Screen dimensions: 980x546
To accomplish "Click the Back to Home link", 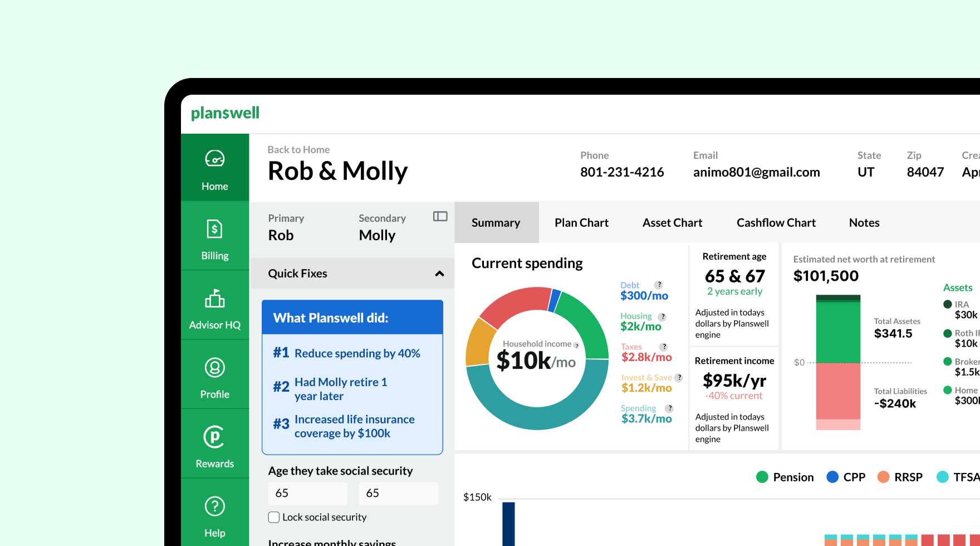I will point(298,150).
